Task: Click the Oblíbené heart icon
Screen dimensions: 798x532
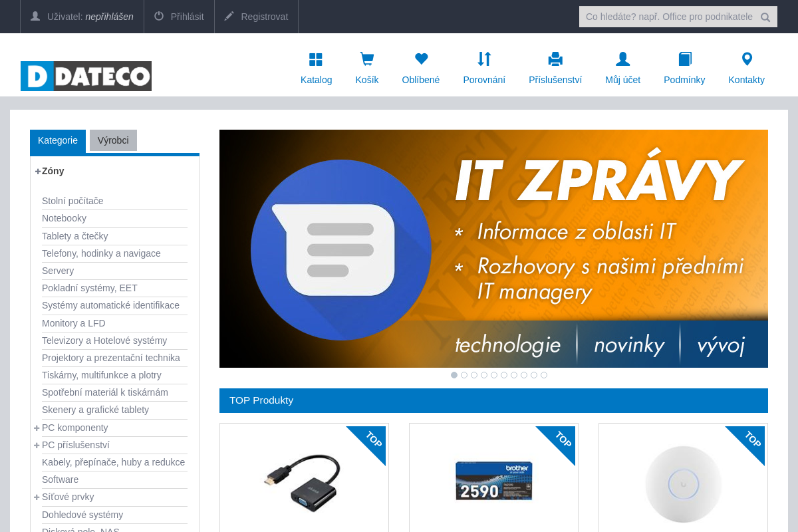Action: [x=421, y=59]
